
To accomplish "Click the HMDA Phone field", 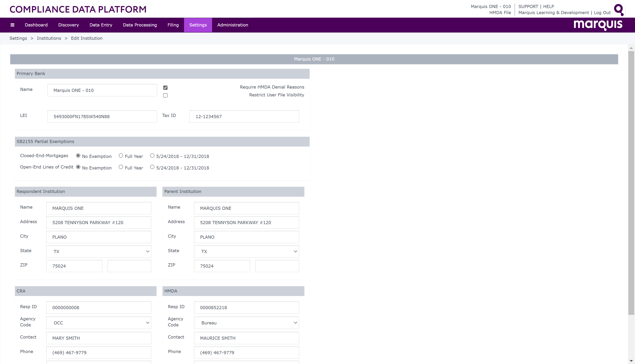I will [246, 352].
